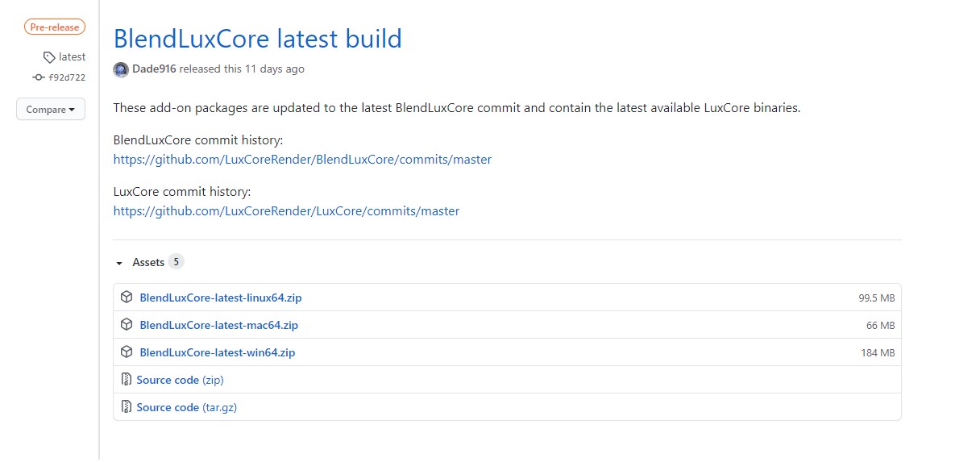The image size is (980, 462).
Task: Download BlendLuxCore-latest-linux64.zip
Action: click(221, 298)
